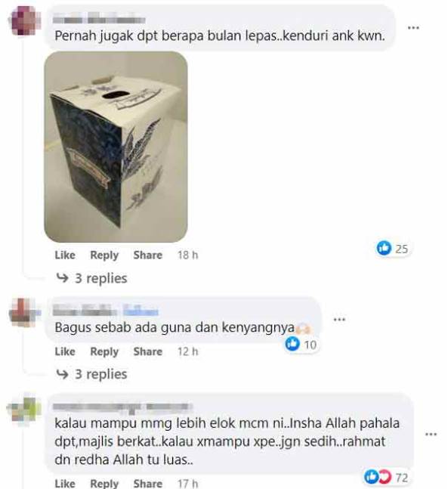Viewport: 448px width, 489px height.
Task: Click first commenter's pixelated profile picture
Action: (x=25, y=20)
